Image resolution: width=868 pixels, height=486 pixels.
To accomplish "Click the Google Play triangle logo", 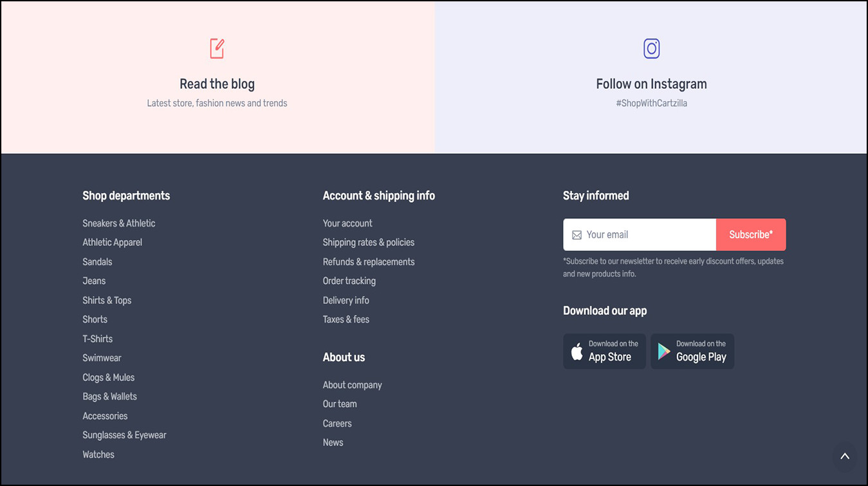I will (664, 351).
